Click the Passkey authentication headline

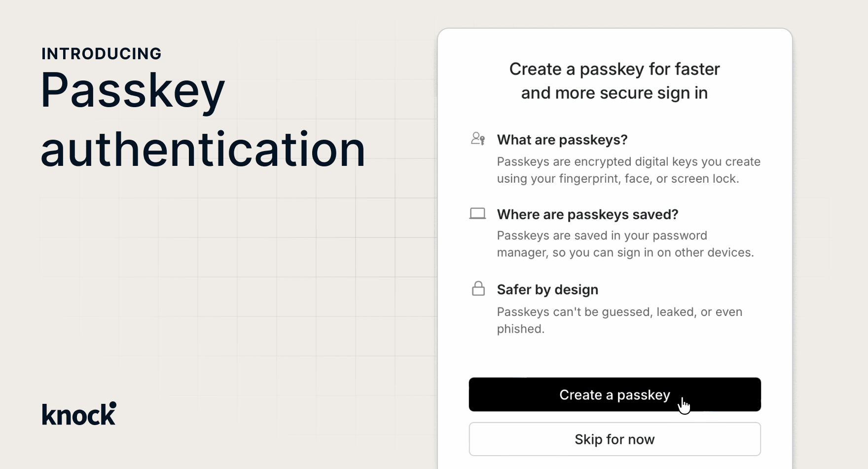tap(203, 119)
